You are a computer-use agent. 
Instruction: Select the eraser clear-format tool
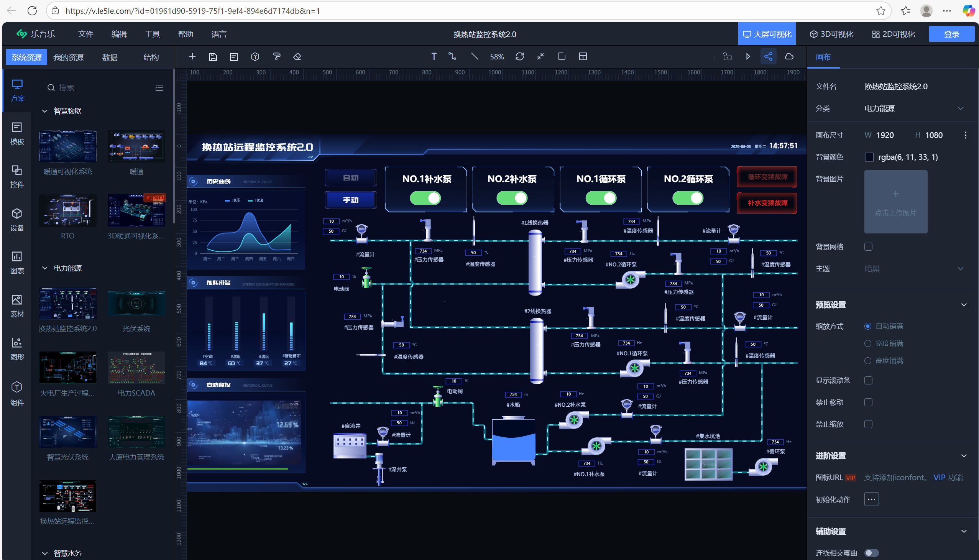click(x=297, y=57)
